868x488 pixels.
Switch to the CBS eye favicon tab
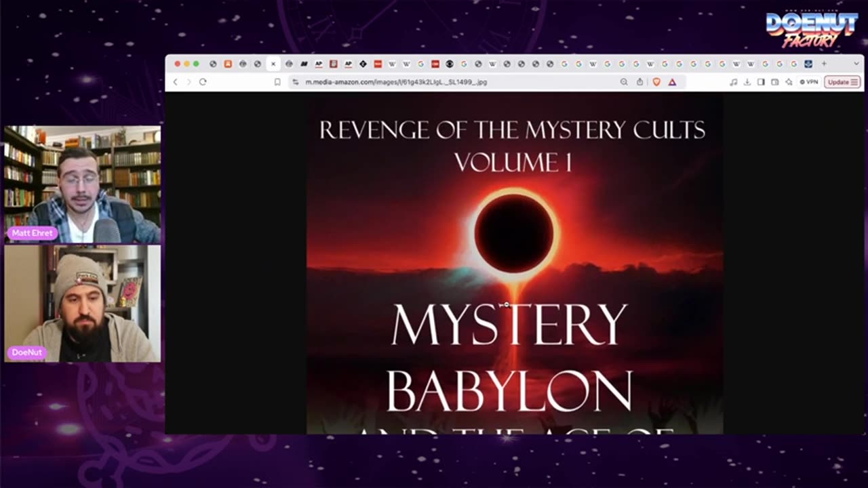tap(450, 64)
